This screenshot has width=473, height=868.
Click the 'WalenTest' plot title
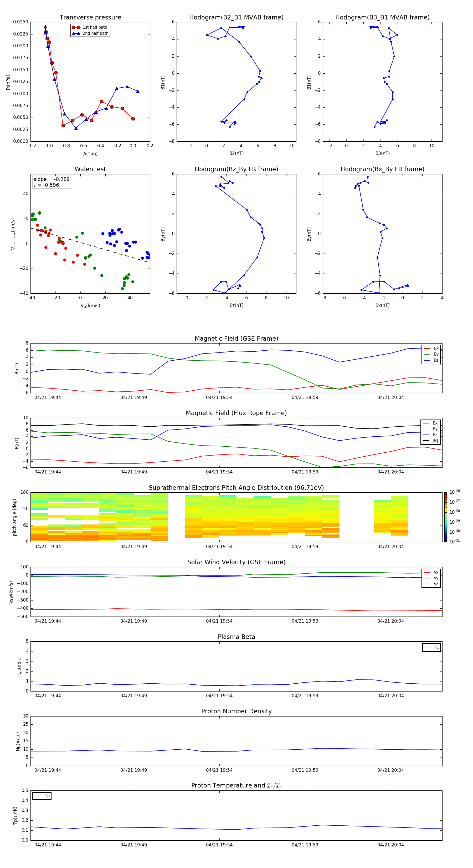tap(90, 169)
